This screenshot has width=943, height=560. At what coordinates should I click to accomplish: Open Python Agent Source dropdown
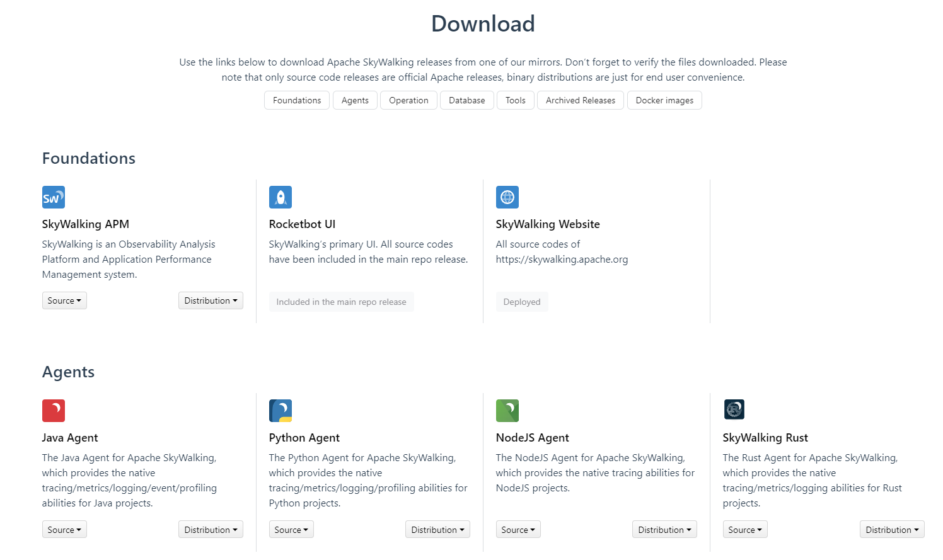(x=291, y=530)
